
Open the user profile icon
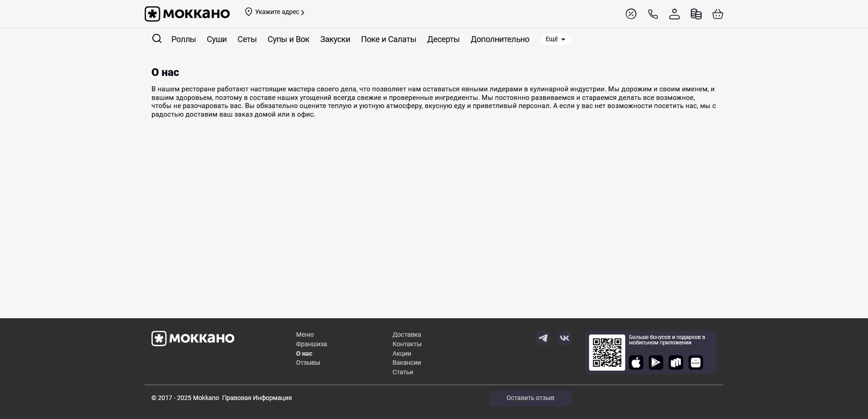[674, 14]
